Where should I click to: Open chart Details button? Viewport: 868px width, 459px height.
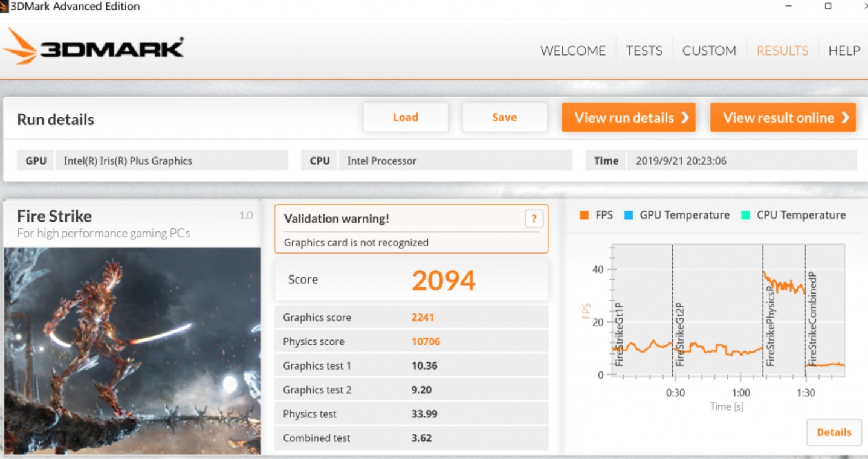click(834, 432)
